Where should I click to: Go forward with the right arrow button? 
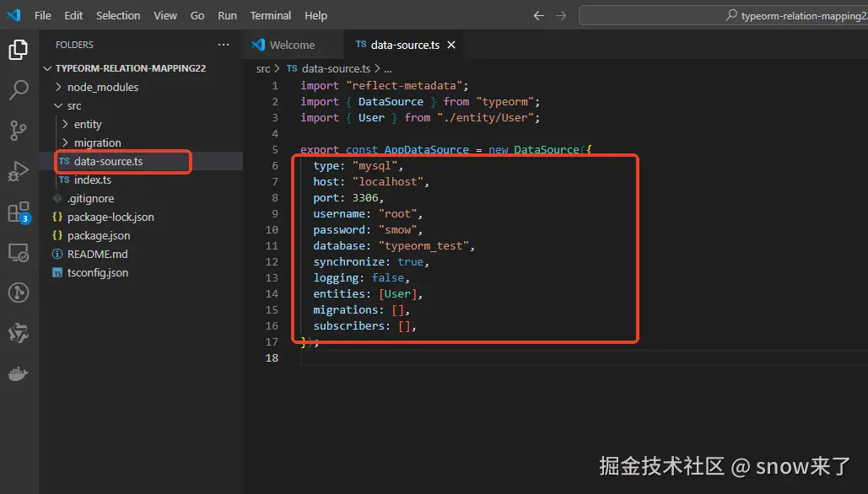tap(561, 15)
